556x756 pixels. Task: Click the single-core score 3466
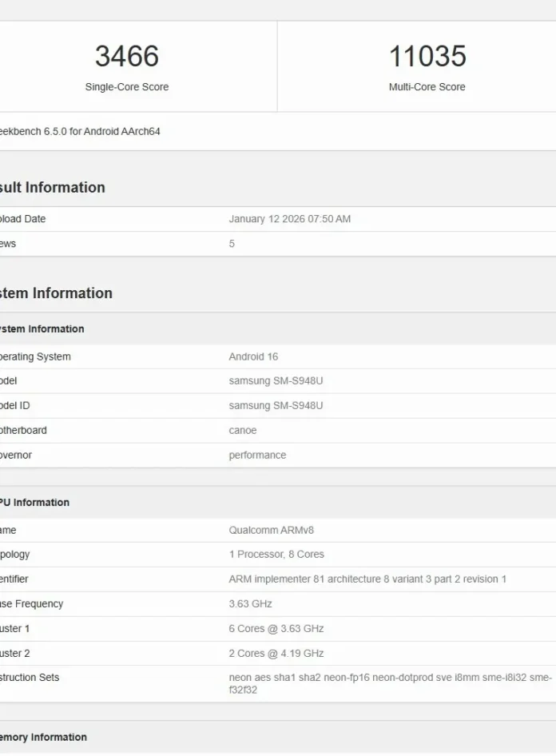pyautogui.click(x=127, y=56)
